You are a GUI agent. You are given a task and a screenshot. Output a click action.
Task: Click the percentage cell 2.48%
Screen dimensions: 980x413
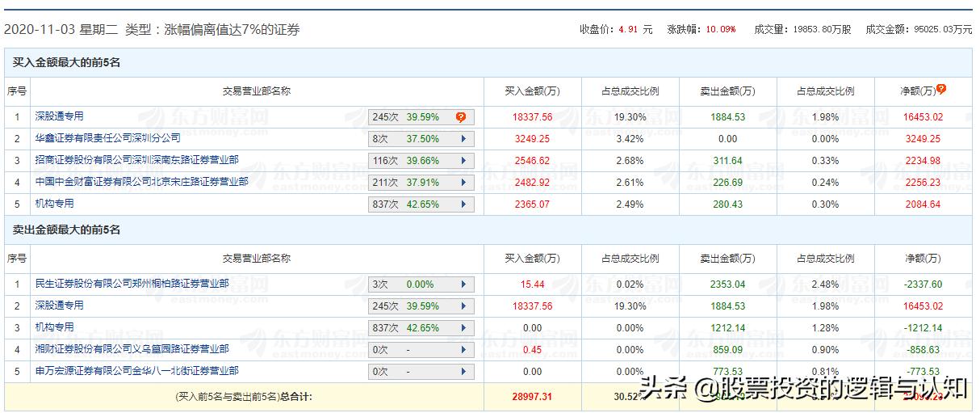[x=825, y=284]
